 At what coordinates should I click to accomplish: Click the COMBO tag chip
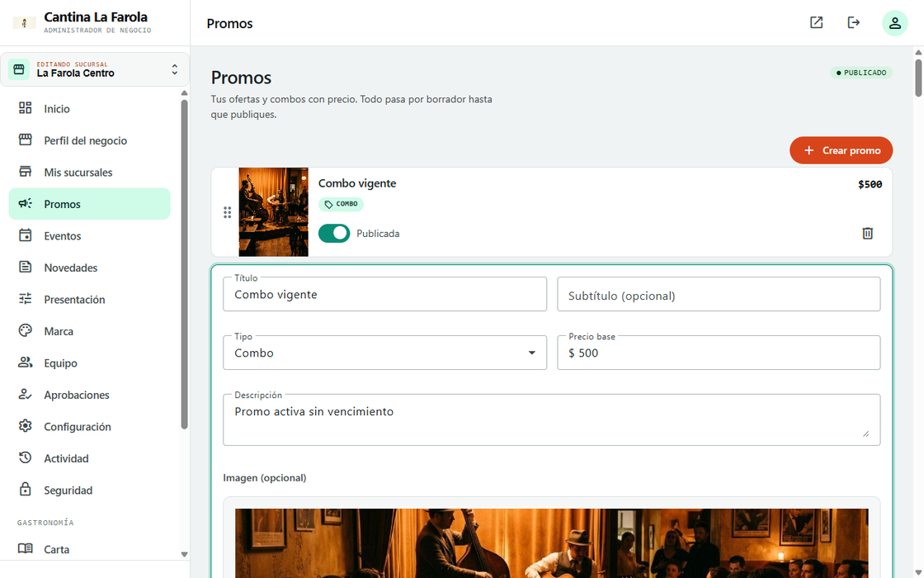(x=342, y=204)
